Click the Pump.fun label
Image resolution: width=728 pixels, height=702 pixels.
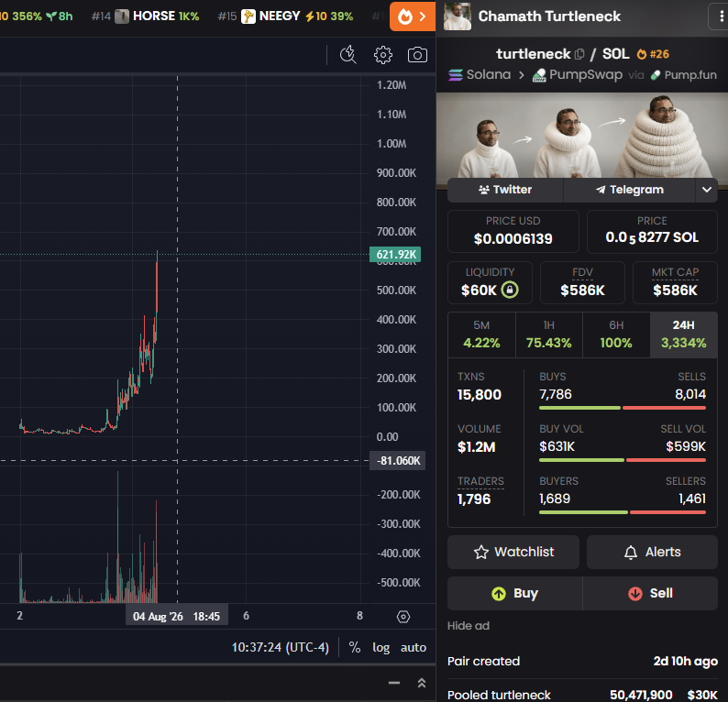[x=683, y=75]
